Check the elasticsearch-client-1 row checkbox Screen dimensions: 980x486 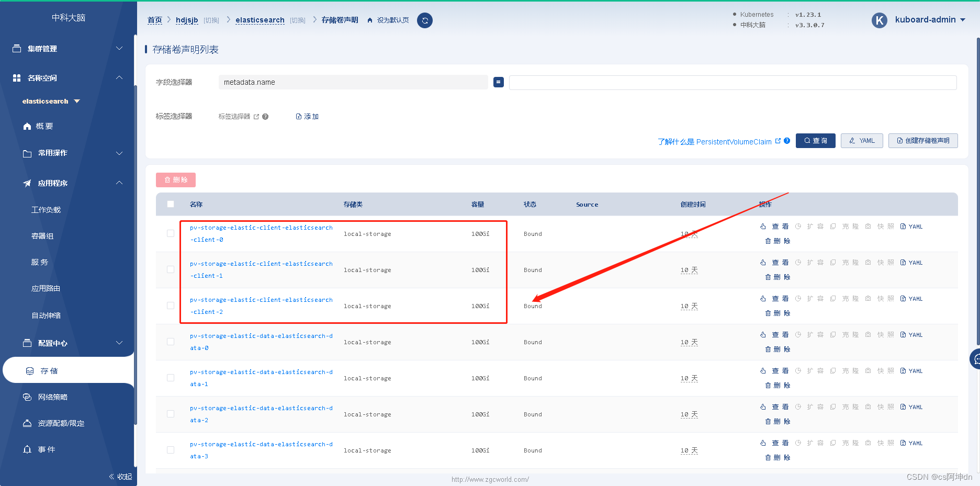click(171, 269)
